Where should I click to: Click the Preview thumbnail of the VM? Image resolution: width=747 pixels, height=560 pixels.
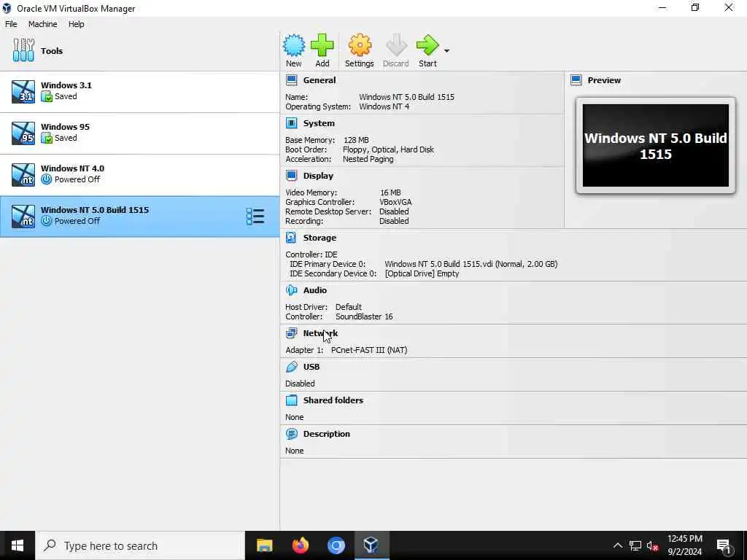point(656,145)
